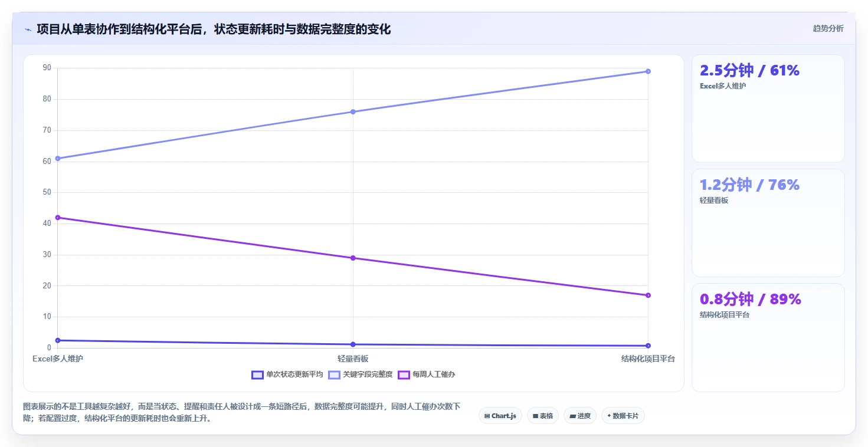Screen dimensions: 868x447
Task: Click the y-axis value 90
Action: point(47,68)
